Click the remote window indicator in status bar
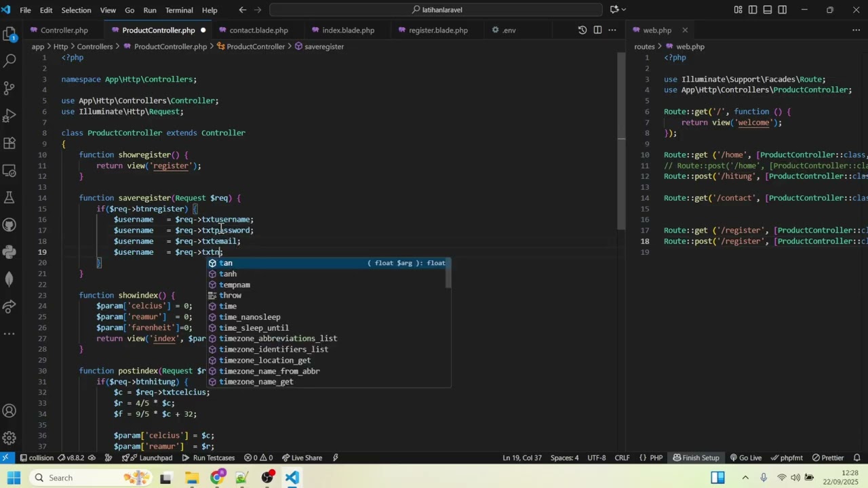Image resolution: width=868 pixels, height=488 pixels. tap(6, 457)
